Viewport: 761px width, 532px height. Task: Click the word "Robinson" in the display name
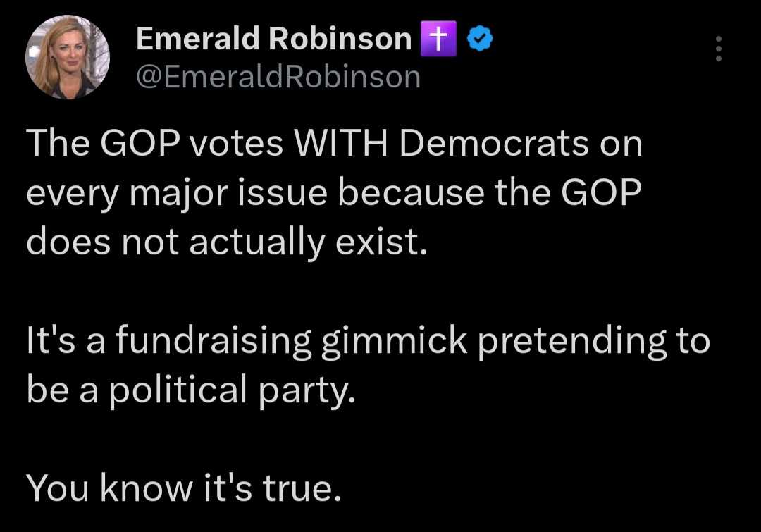click(x=342, y=39)
